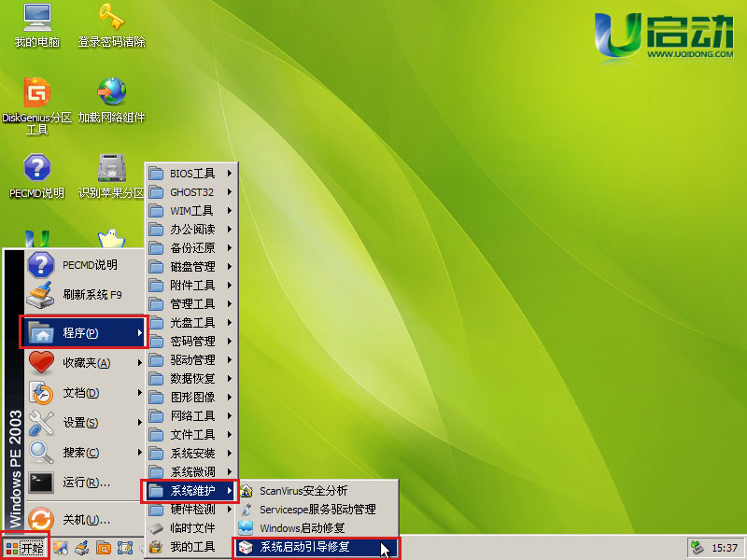Click the scanner-brush quick launch icon
The width and height of the screenshot is (747, 560).
[x=82, y=548]
